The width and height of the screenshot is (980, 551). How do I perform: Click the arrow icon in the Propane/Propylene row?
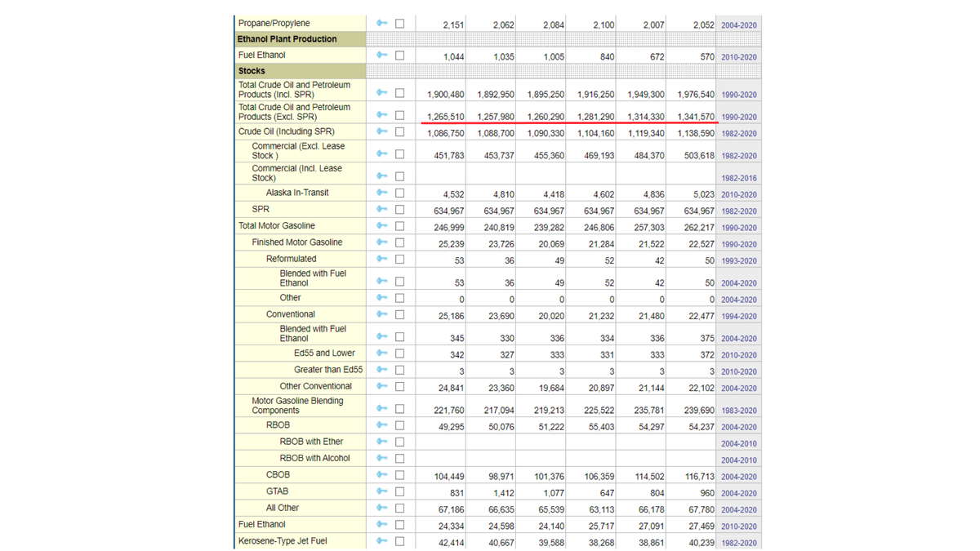tap(381, 24)
